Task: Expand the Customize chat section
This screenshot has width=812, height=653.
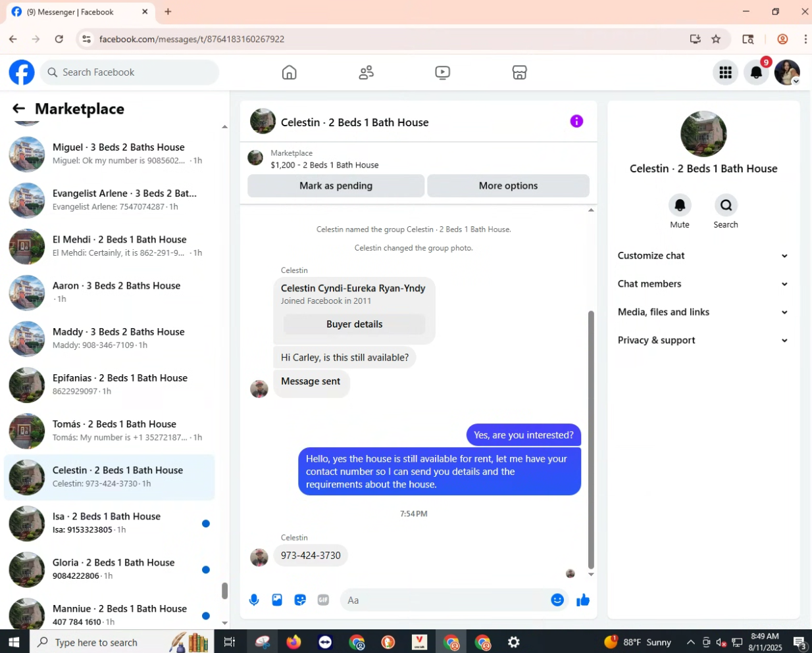Action: [703, 256]
